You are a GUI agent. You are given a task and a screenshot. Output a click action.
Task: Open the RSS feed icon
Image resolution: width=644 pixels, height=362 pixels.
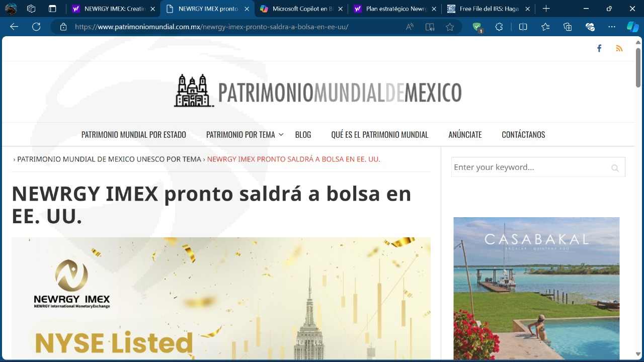click(619, 48)
